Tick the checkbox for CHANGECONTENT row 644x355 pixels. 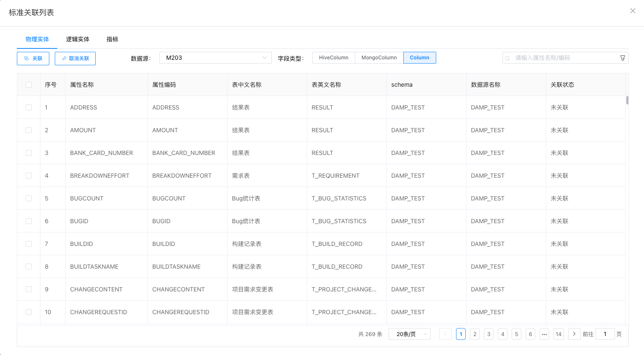coord(29,289)
